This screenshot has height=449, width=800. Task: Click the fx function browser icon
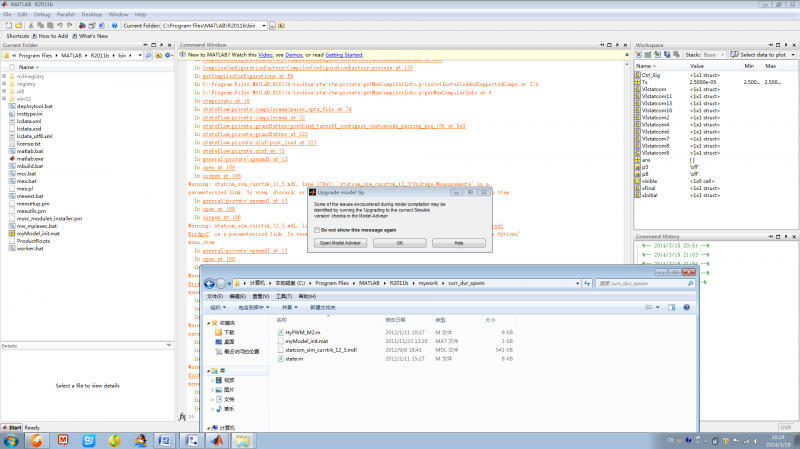[x=181, y=416]
